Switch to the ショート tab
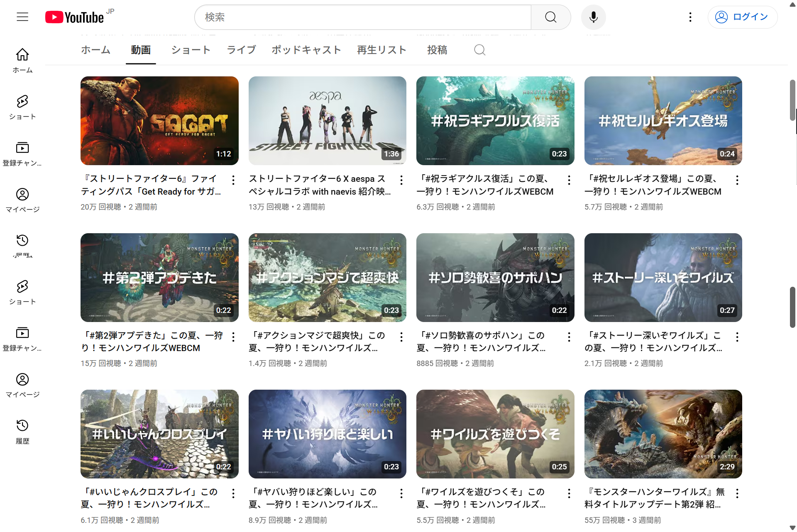 [x=191, y=50]
